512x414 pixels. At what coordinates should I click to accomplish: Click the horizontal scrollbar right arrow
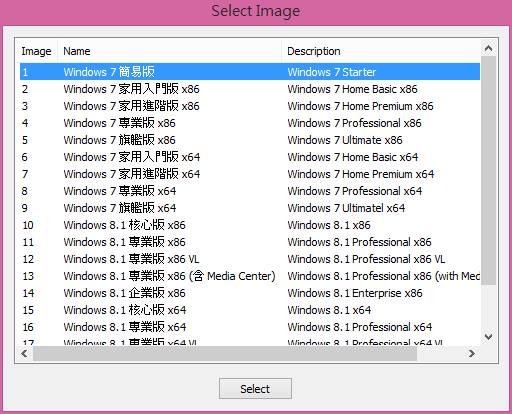click(471, 353)
